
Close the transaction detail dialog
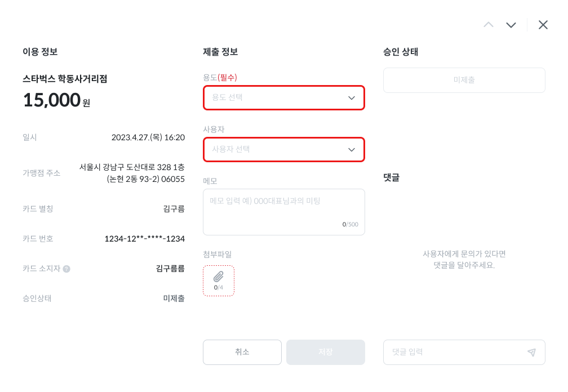coord(543,25)
